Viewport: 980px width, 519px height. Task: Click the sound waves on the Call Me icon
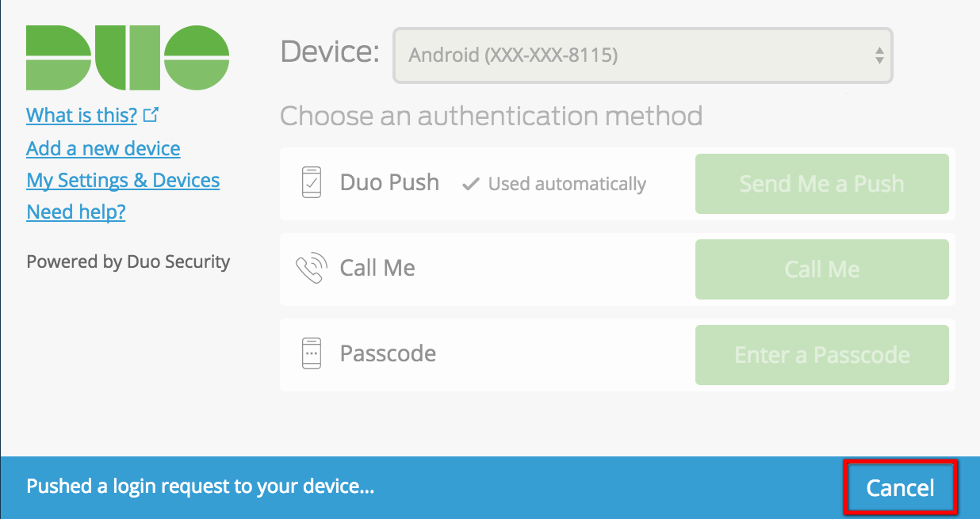319,260
